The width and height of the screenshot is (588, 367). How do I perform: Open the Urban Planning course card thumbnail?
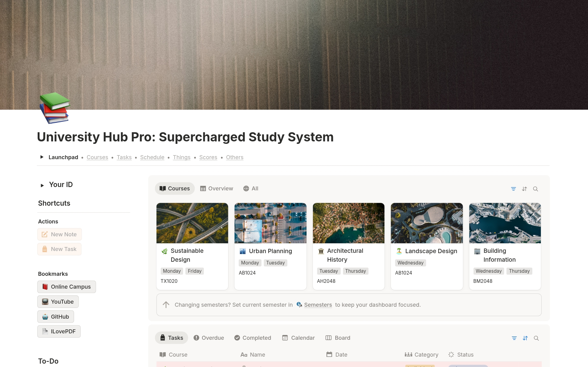(270, 223)
